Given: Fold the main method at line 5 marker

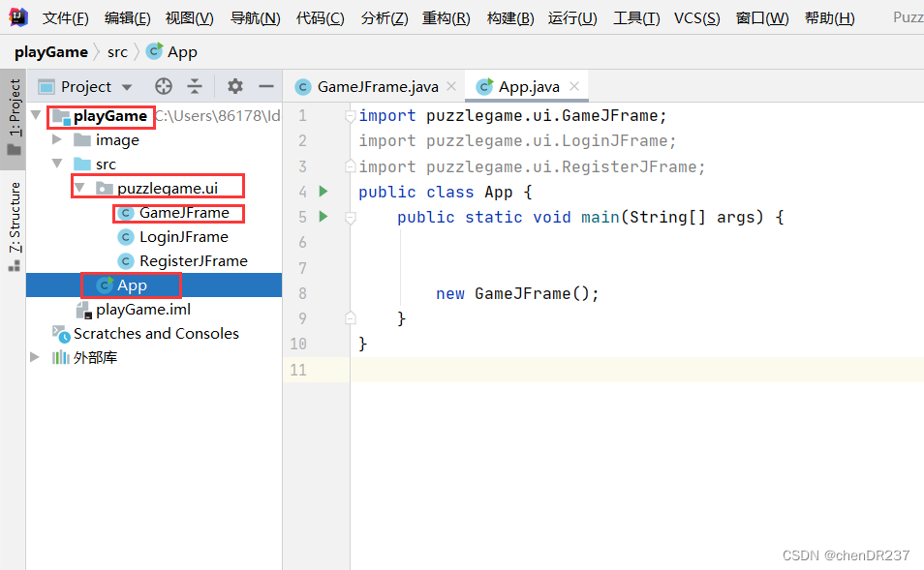Looking at the screenshot, I should pyautogui.click(x=350, y=218).
